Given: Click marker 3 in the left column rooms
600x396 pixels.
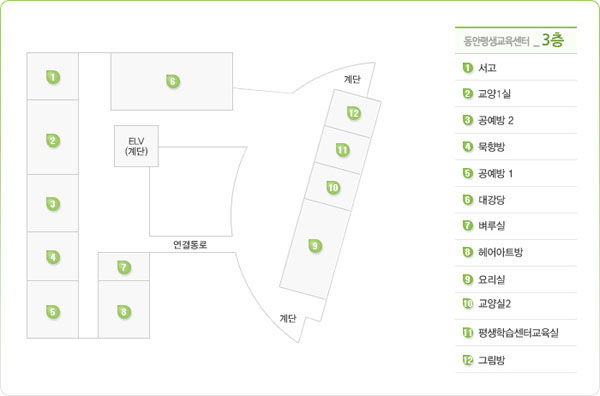Looking at the screenshot, I should 53,204.
